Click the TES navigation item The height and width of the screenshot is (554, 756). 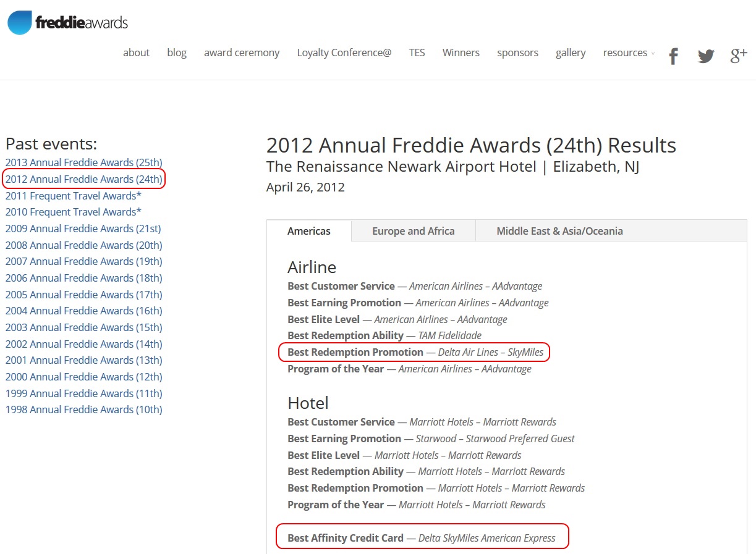pos(417,53)
